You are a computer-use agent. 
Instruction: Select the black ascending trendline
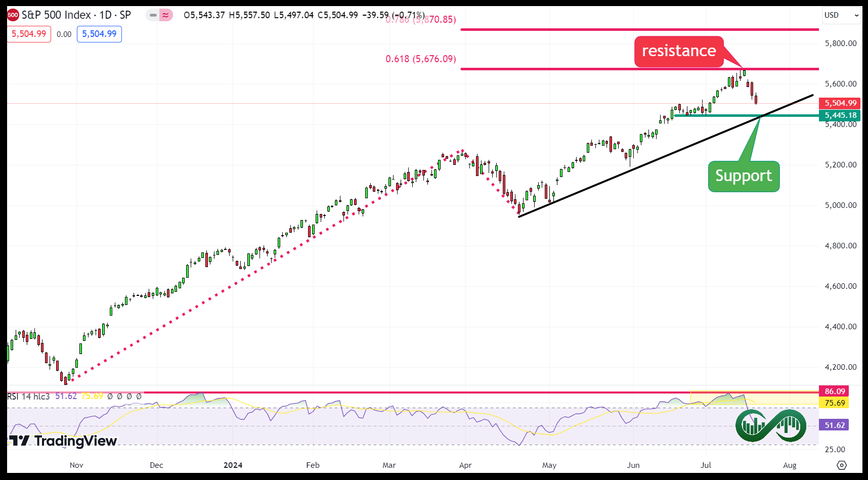tap(666, 156)
